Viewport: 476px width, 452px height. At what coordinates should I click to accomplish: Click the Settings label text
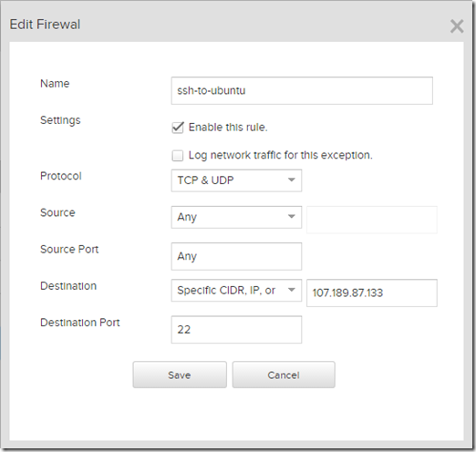point(60,120)
